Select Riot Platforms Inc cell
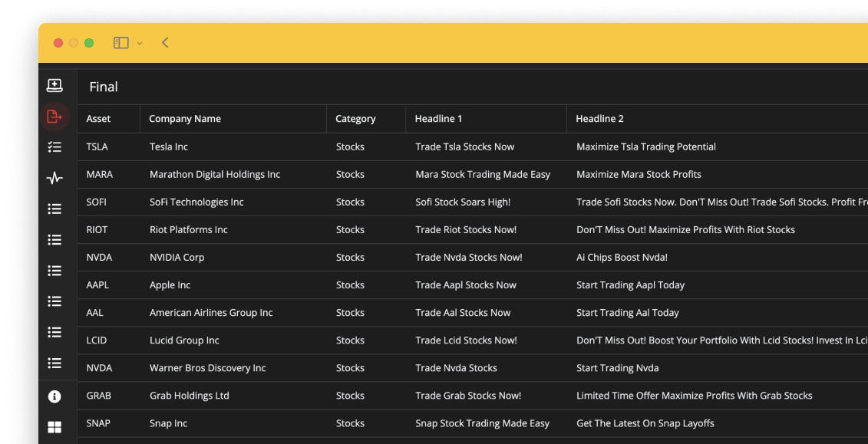 tap(189, 230)
